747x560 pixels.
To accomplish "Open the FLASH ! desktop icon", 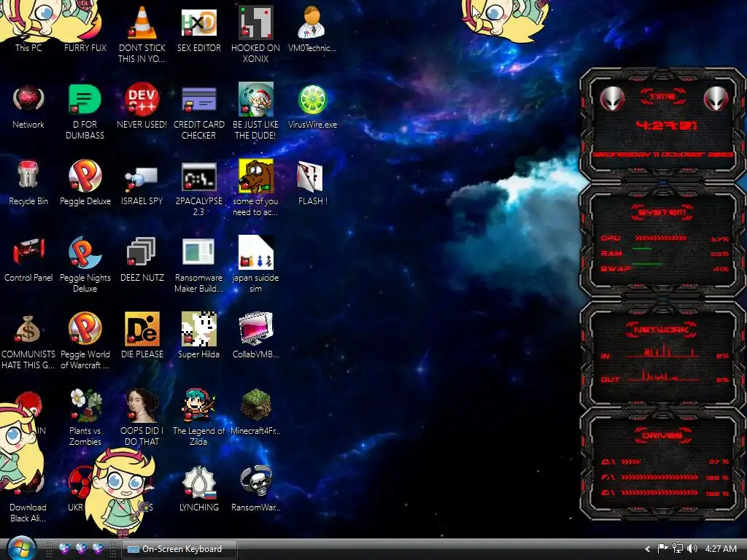I will 311,177.
